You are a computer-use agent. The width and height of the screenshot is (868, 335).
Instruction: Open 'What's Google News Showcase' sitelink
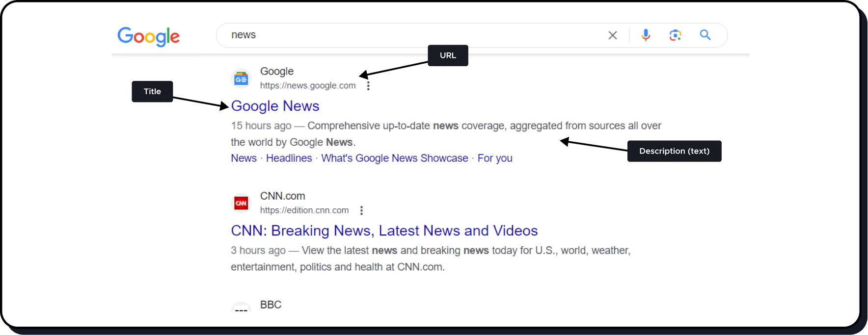395,158
